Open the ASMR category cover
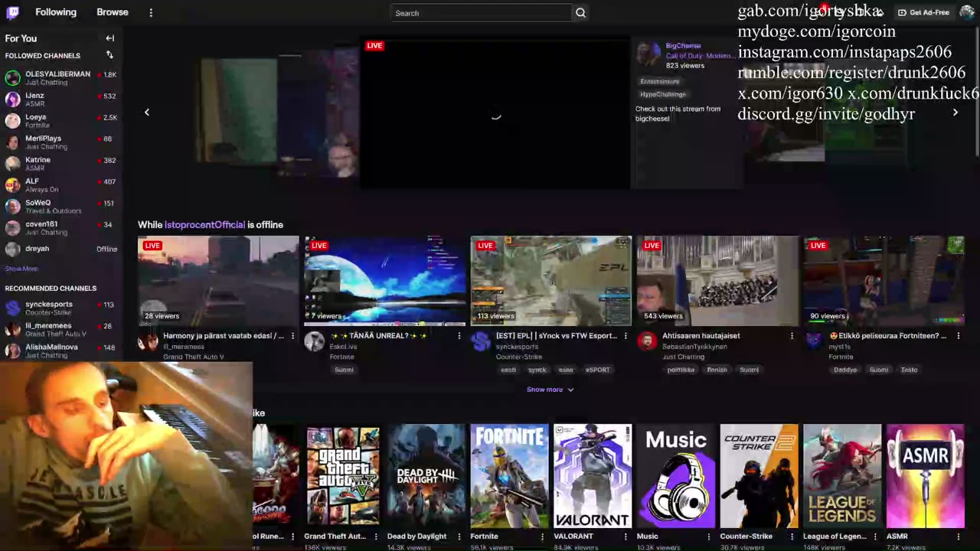980x551 pixels. (925, 476)
